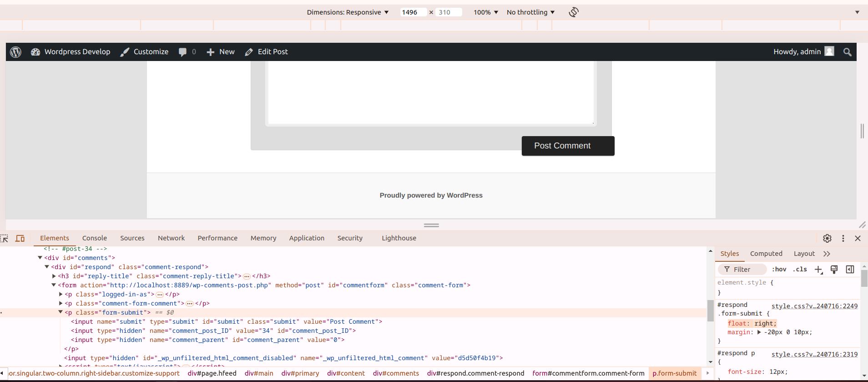Open the Howdy, admin account menu
Viewport: 868px width, 382px height.
(x=803, y=52)
